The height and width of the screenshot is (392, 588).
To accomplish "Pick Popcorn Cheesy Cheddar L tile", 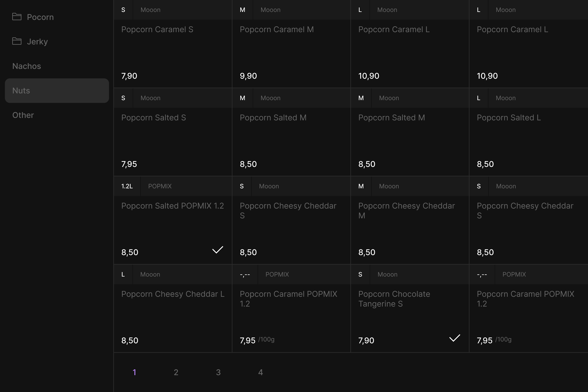I will (x=173, y=313).
